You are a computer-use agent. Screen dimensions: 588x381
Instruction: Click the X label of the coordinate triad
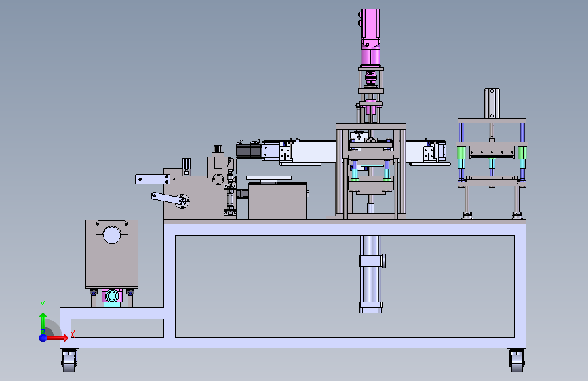(73, 334)
